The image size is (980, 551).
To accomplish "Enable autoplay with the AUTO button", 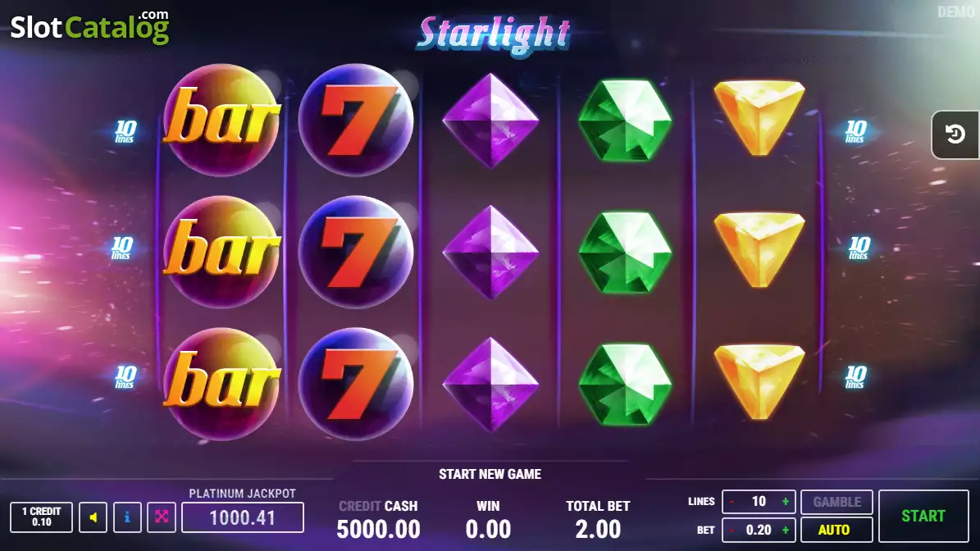I will [836, 530].
